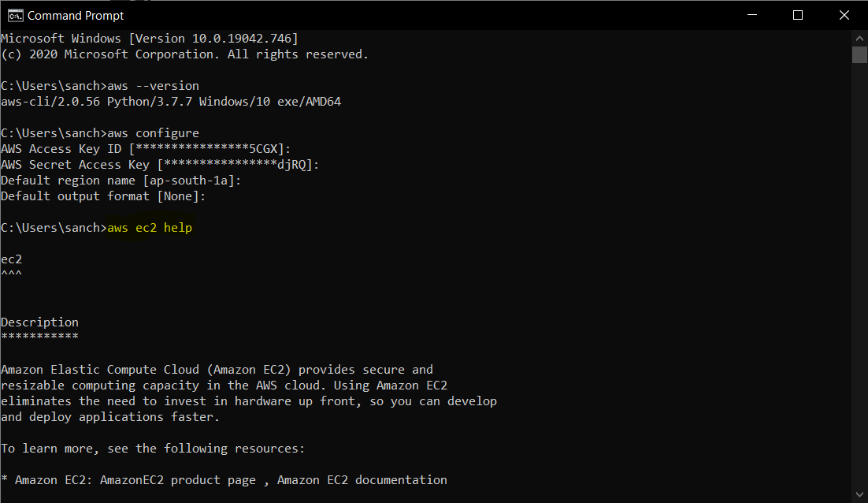Select the 'aws-cli/2.0.56' version output line
Image resolution: width=868 pixels, height=503 pixels.
(47, 101)
